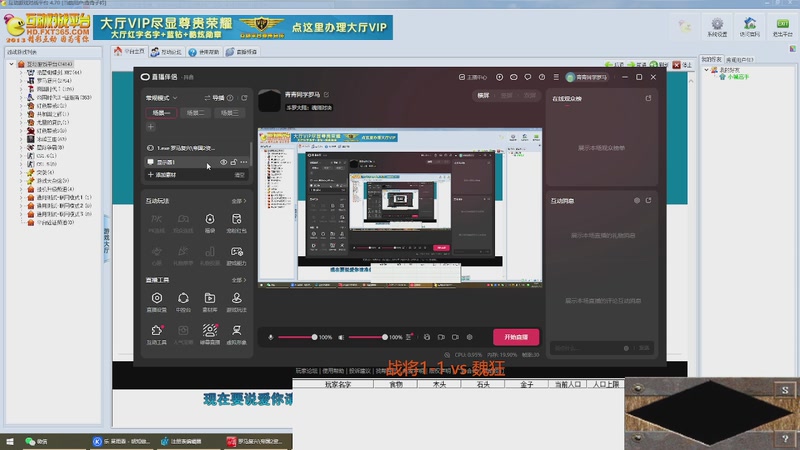Click 退出平台 exit icon
800x450 pixels.
coord(782,27)
